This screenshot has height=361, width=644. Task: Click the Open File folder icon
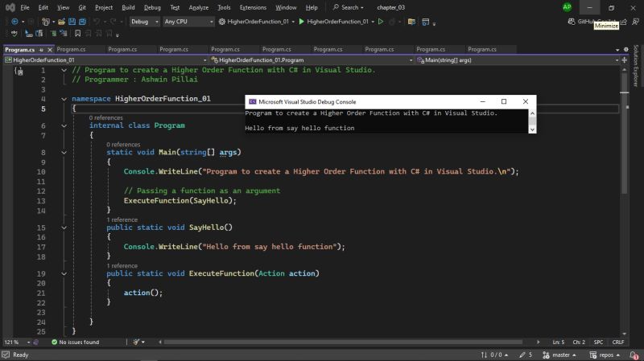coord(61,22)
